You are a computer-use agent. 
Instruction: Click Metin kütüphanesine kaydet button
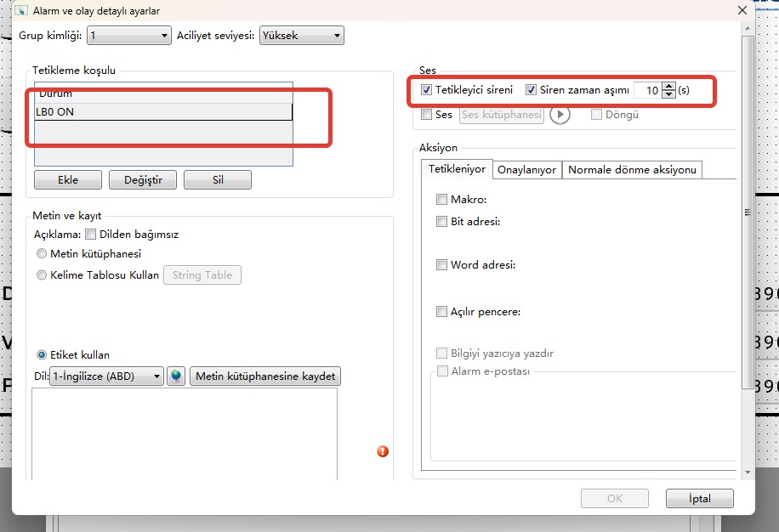[264, 376]
